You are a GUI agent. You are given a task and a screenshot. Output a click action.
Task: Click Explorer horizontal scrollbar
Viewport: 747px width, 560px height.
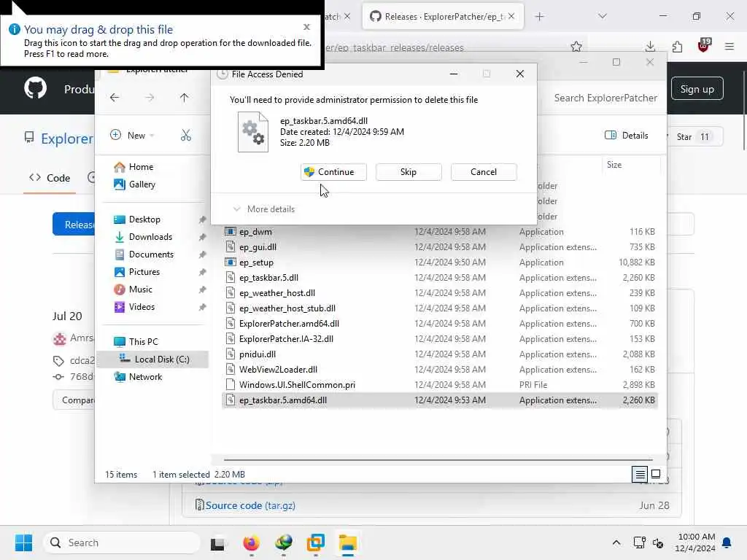click(x=438, y=460)
